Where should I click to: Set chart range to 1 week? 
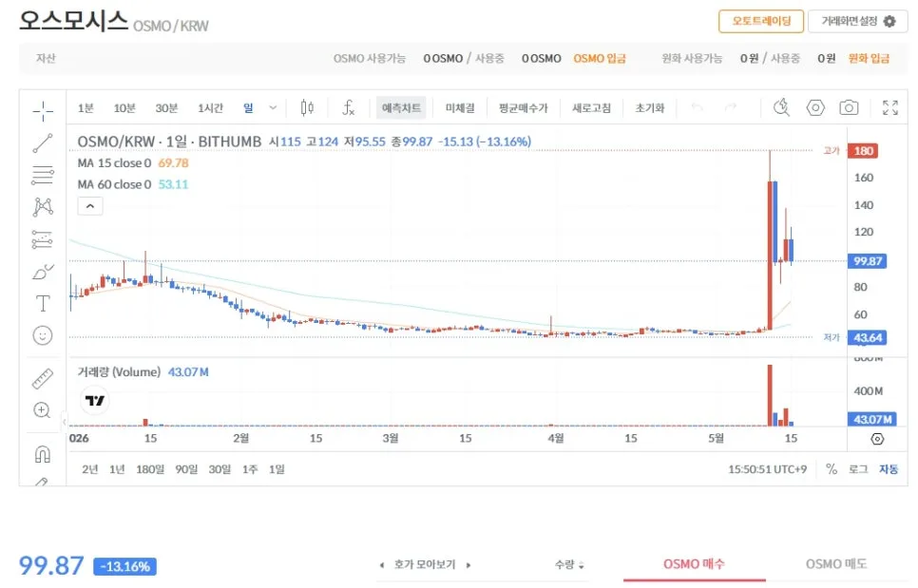pos(250,469)
